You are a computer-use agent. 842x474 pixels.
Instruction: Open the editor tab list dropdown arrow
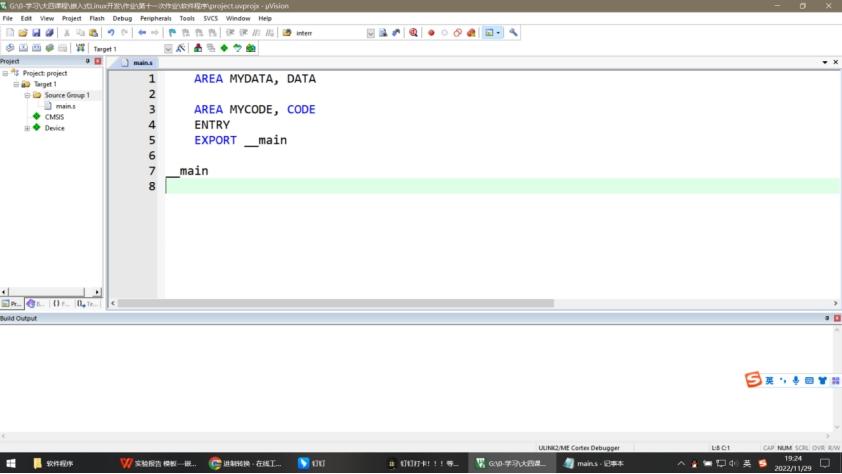(825, 62)
